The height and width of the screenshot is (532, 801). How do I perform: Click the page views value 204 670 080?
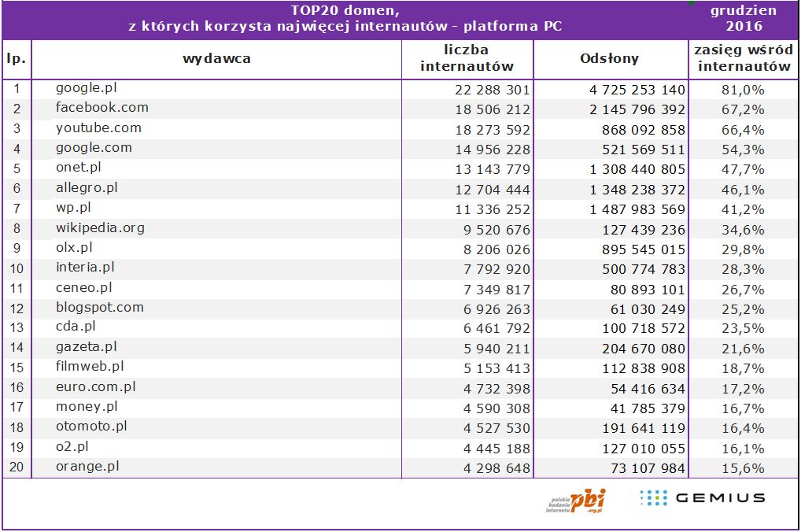pyautogui.click(x=643, y=349)
